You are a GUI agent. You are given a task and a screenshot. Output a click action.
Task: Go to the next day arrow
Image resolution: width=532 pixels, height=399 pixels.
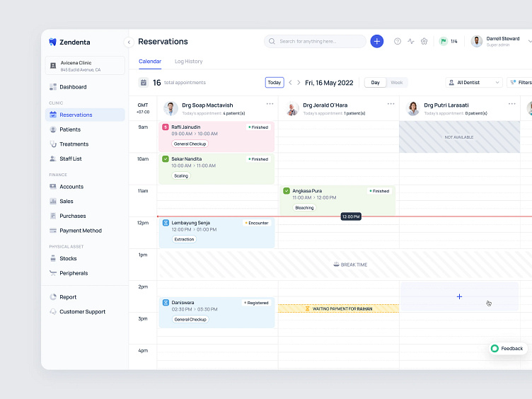(x=299, y=83)
